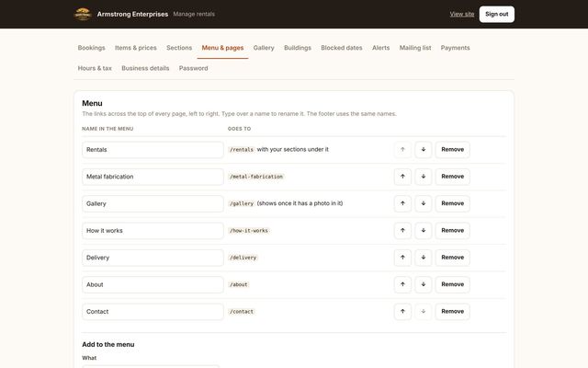The image size is (588, 368).
Task: Open the Mailing list tab
Action: (x=415, y=48)
